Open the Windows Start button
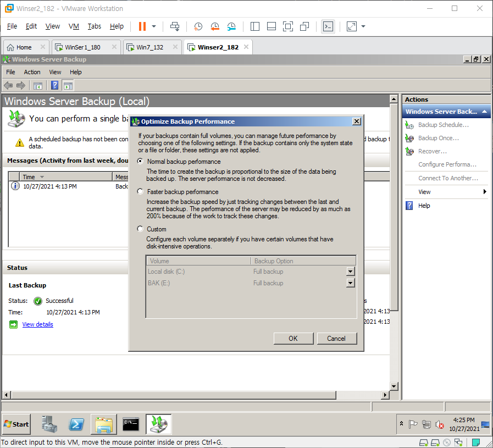The width and height of the screenshot is (493, 448). [16, 424]
